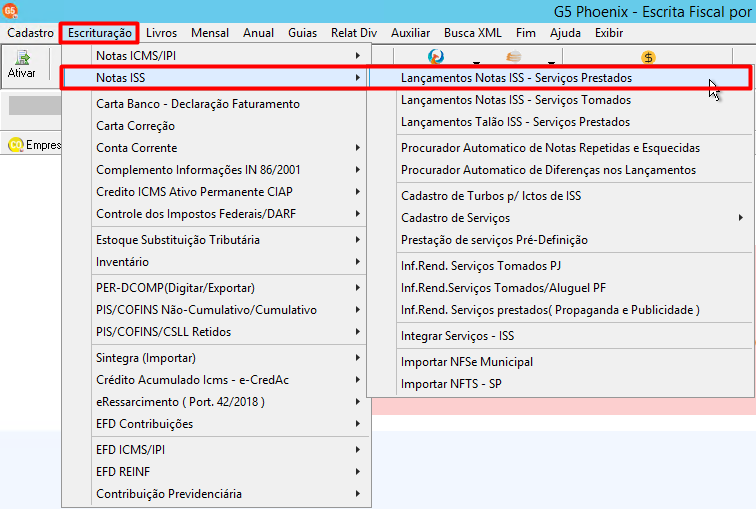The width and height of the screenshot is (756, 509).
Task: Expand PIS/COFINS/CSLL Retidos submenu
Action: [215, 332]
